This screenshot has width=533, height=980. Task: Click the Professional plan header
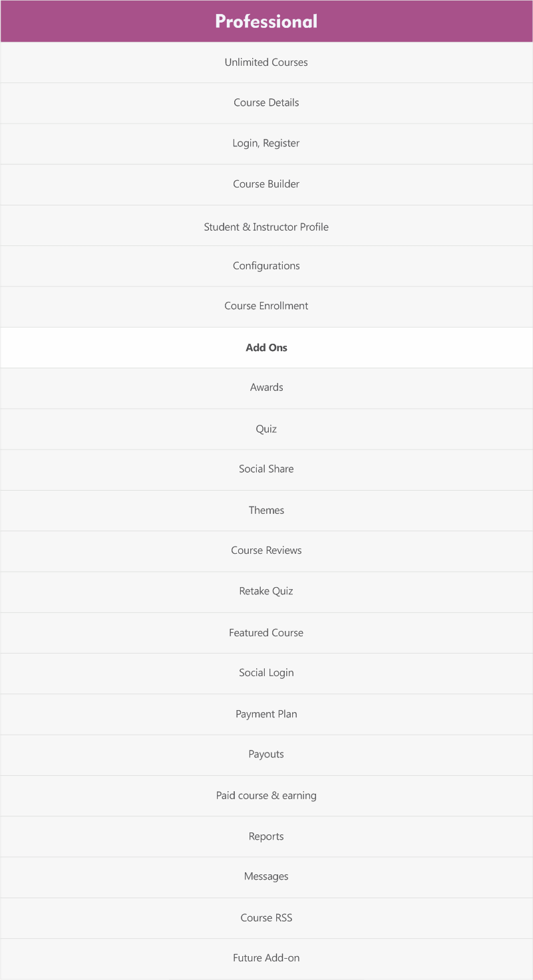coord(266,21)
